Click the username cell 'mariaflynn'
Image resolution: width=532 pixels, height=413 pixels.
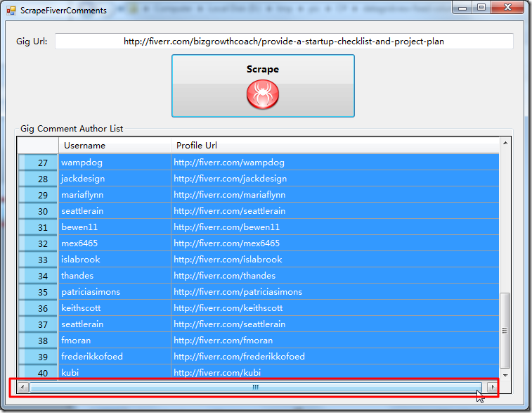(115, 195)
